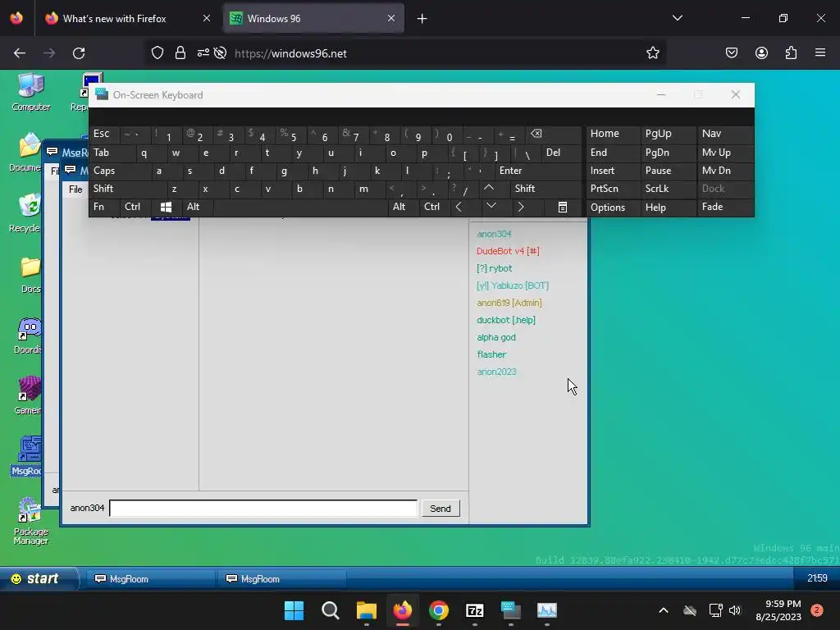The height and width of the screenshot is (630, 840).
Task: Launch the Doordie Discord-like shortcut
Action: pos(28,336)
